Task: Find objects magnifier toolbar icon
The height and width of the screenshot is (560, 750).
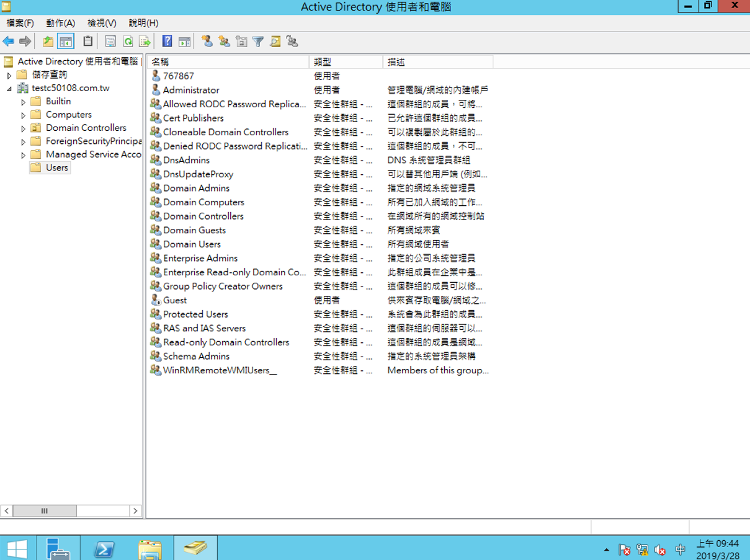Action: point(275,42)
